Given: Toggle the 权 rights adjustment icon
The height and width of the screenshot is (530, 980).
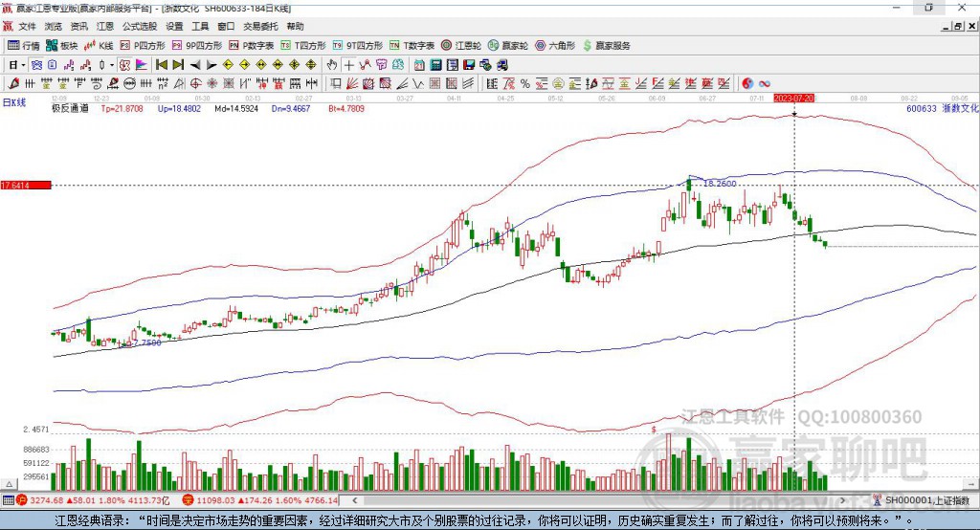Looking at the screenshot, I should (125, 65).
